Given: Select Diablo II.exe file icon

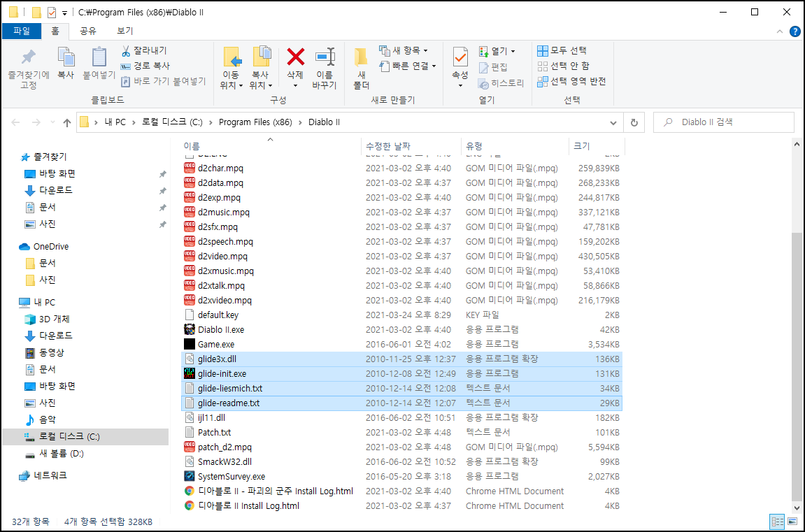Looking at the screenshot, I should click(x=190, y=329).
